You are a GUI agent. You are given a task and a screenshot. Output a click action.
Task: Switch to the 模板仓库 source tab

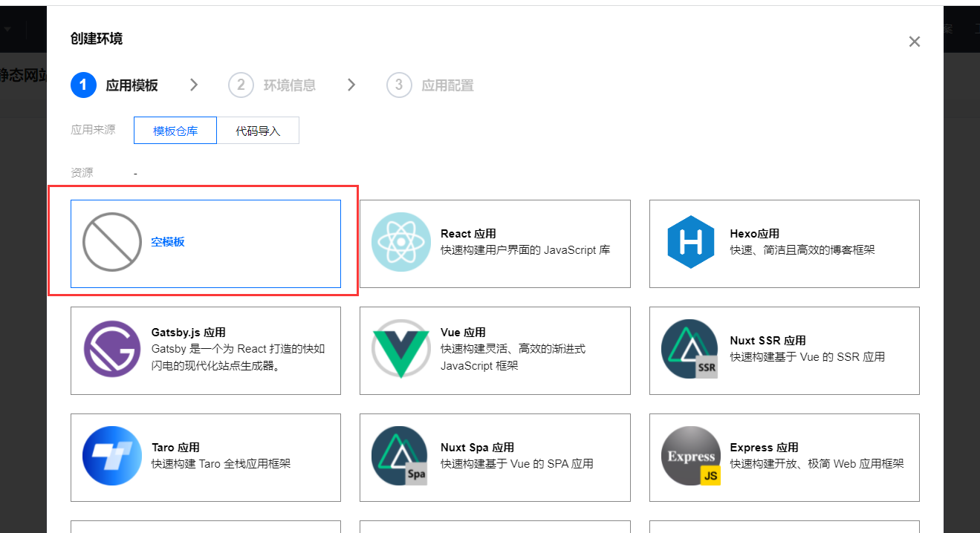coord(175,131)
